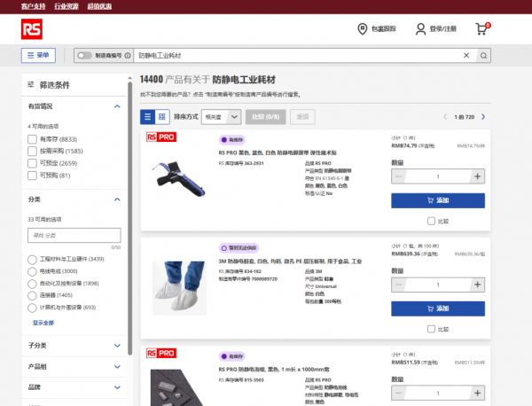Select 工程材料与工业硬件 (3439) category radio
532x406 pixels.
[32, 260]
